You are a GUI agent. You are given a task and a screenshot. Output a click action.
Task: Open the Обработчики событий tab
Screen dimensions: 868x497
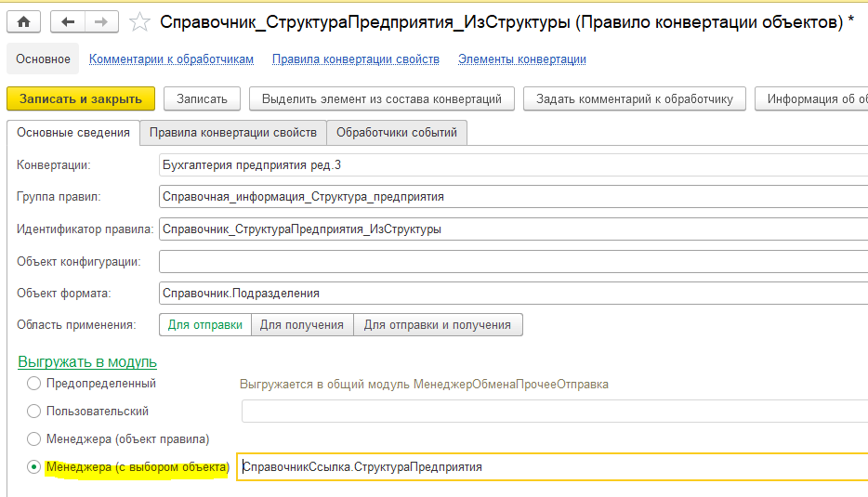pyautogui.click(x=397, y=133)
